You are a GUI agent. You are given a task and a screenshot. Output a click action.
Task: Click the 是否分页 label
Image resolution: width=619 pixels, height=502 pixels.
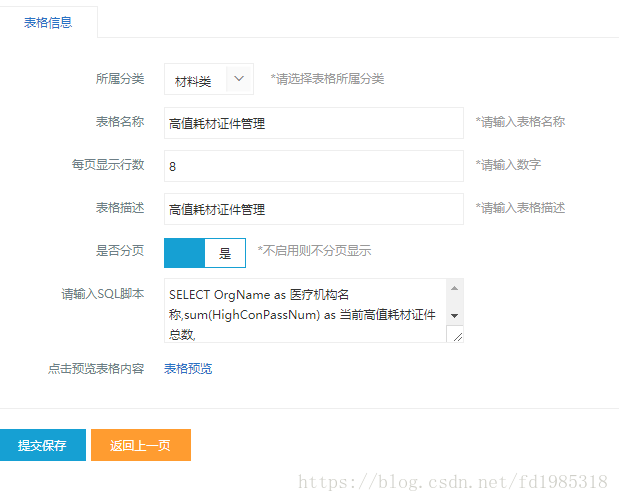coord(120,251)
